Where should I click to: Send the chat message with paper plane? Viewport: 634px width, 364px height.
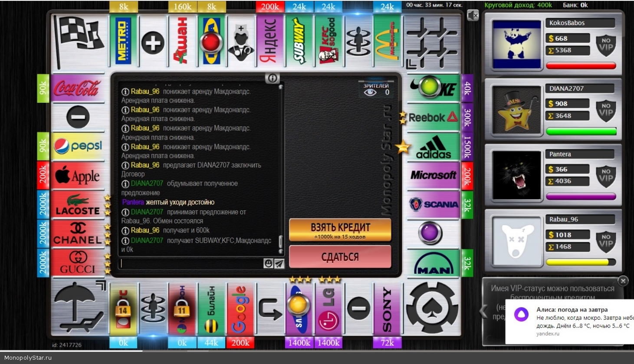click(x=279, y=263)
